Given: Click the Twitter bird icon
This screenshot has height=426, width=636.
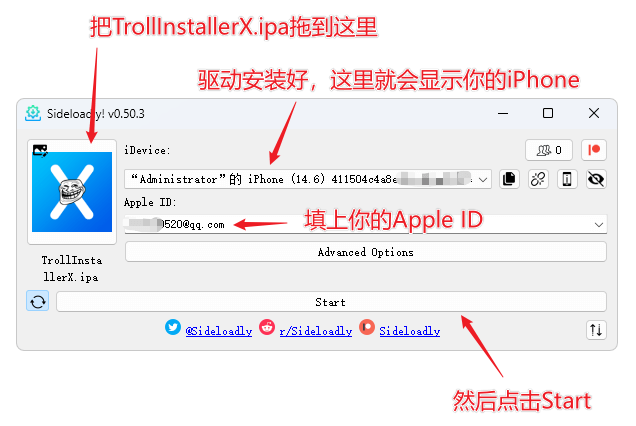Looking at the screenshot, I should click(x=173, y=327).
